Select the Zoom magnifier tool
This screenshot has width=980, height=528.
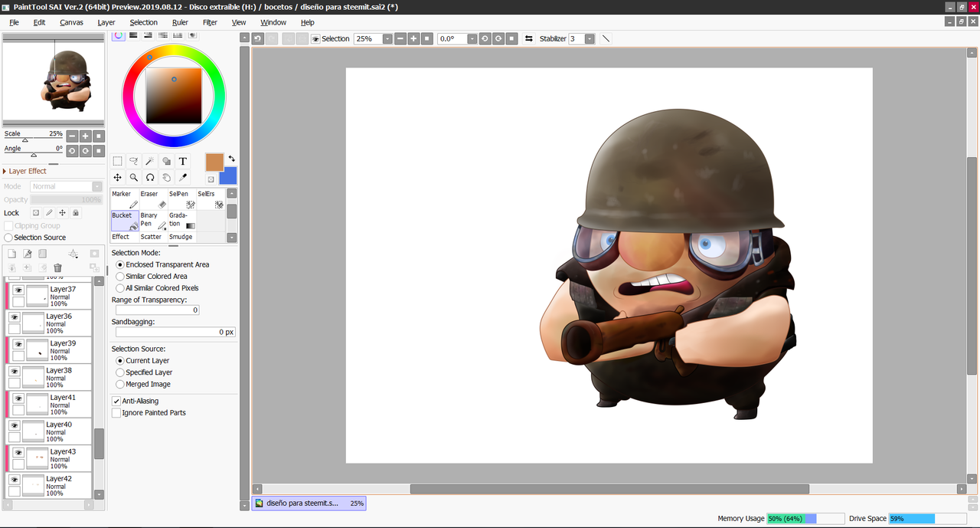tap(134, 177)
